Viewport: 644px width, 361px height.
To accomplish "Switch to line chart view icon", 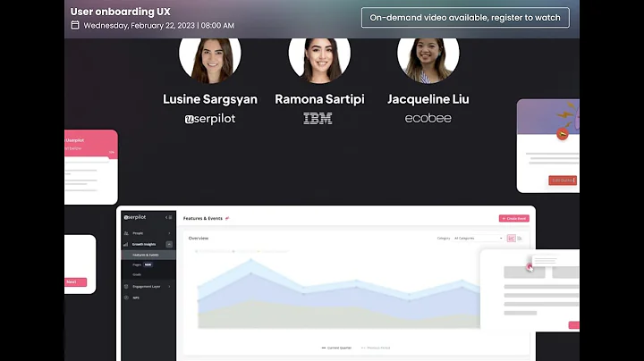I will pyautogui.click(x=512, y=239).
